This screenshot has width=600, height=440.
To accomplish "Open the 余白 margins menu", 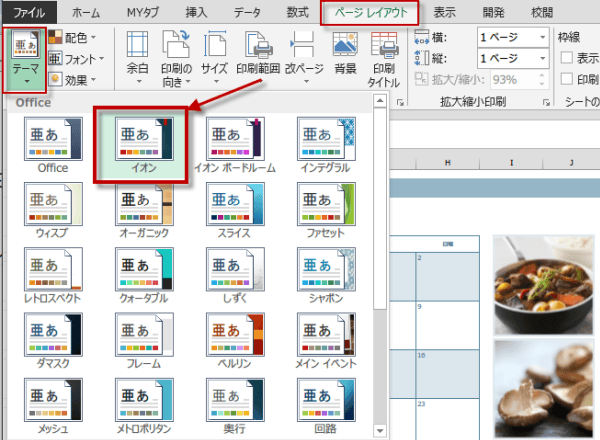I will click(x=137, y=58).
